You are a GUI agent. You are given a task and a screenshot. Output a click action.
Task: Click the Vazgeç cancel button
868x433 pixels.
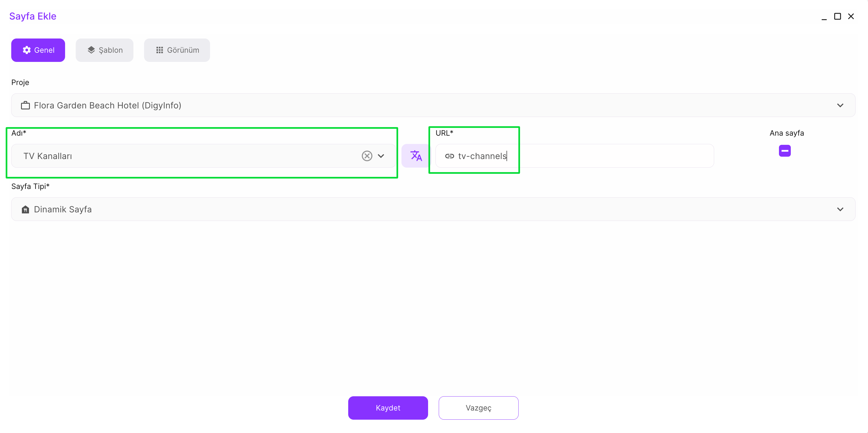(478, 408)
